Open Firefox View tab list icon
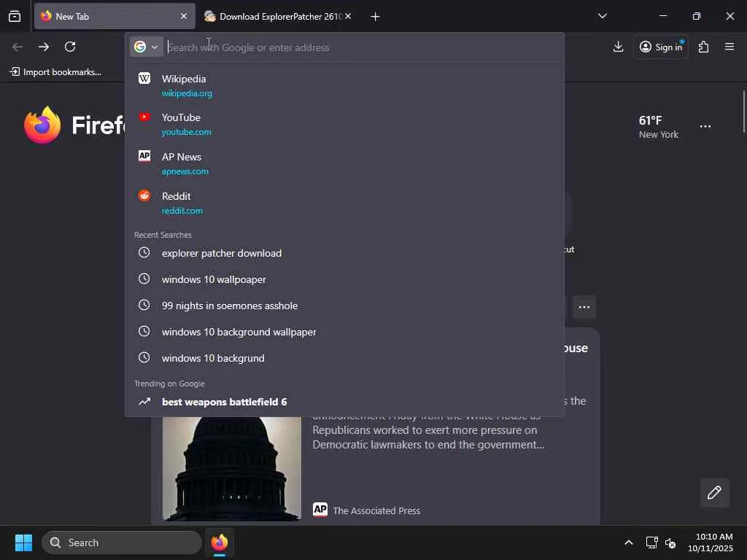The image size is (747, 560). pyautogui.click(x=15, y=16)
